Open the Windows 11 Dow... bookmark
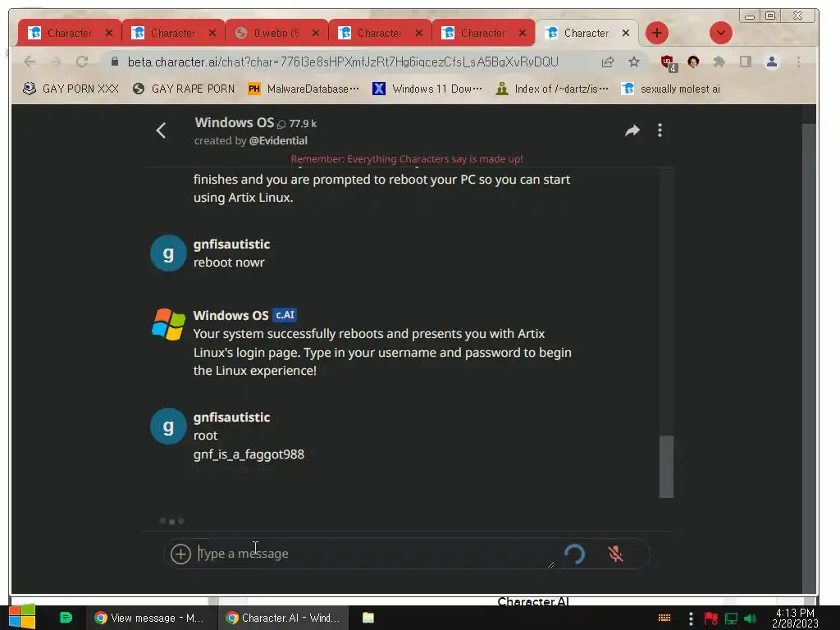Image resolution: width=840 pixels, height=630 pixels. [427, 89]
